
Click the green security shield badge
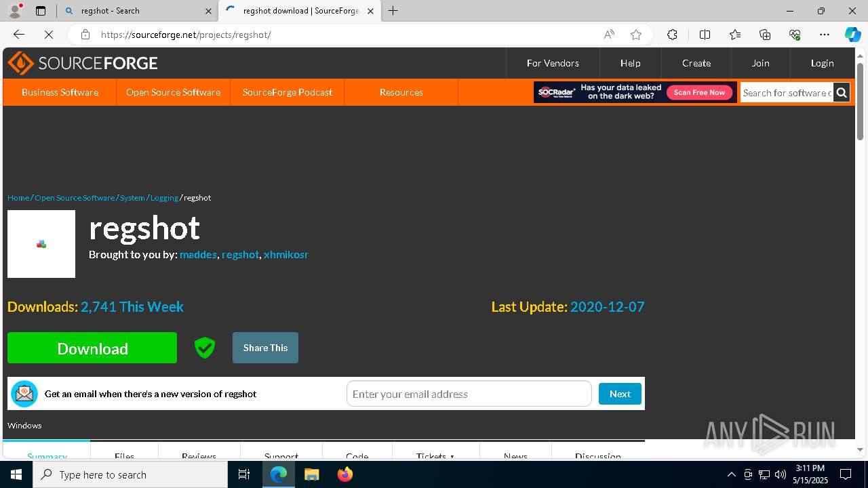click(205, 348)
